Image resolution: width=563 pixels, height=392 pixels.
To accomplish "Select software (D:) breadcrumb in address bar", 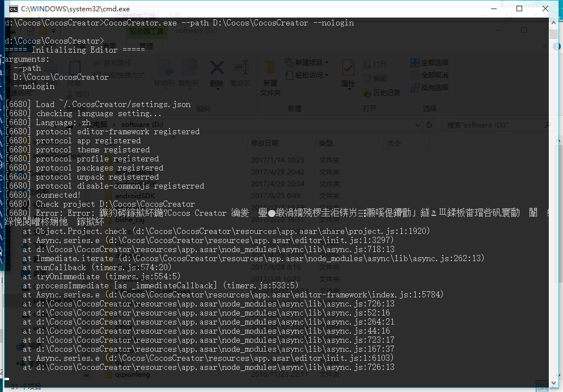I will pyautogui.click(x=142, y=125).
